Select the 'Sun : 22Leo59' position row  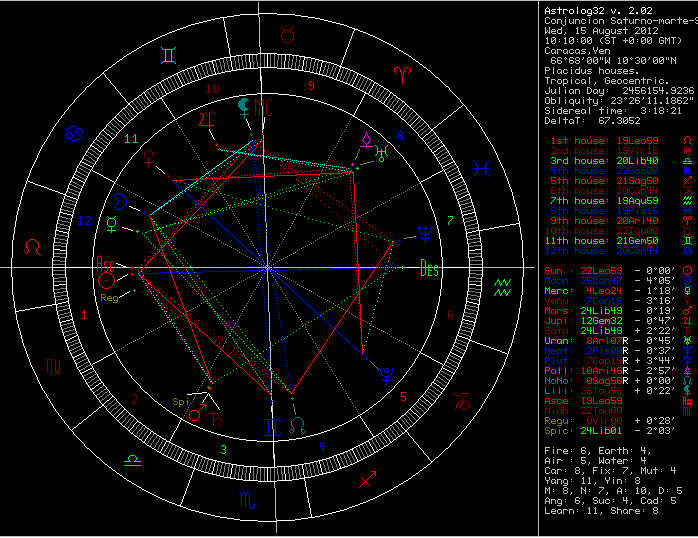point(616,271)
